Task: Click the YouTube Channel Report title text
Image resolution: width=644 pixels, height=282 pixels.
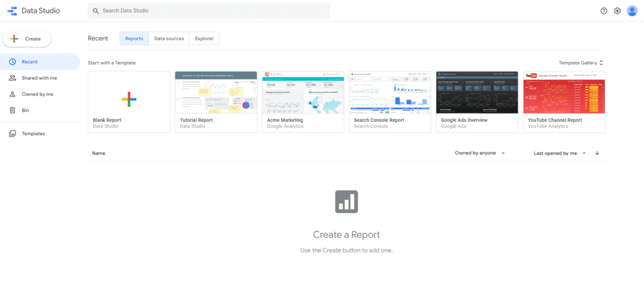Action: point(555,120)
